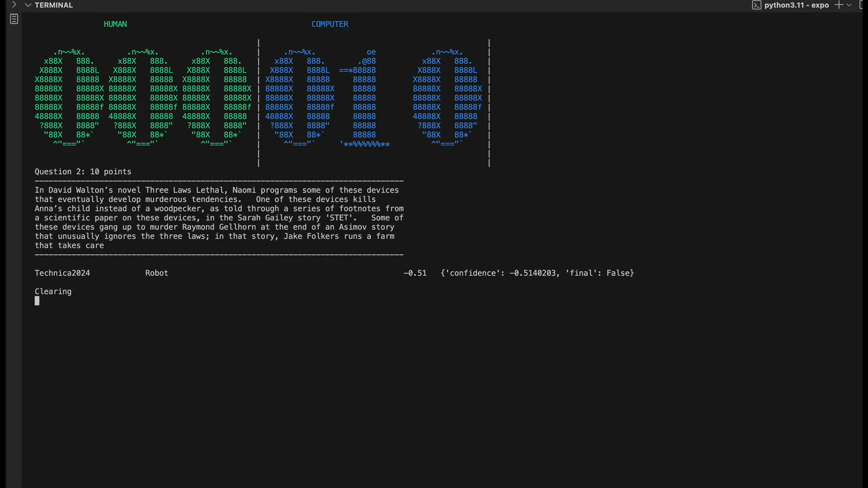Click the Robot guess text
Screen dimensions: 868x488
156,273
